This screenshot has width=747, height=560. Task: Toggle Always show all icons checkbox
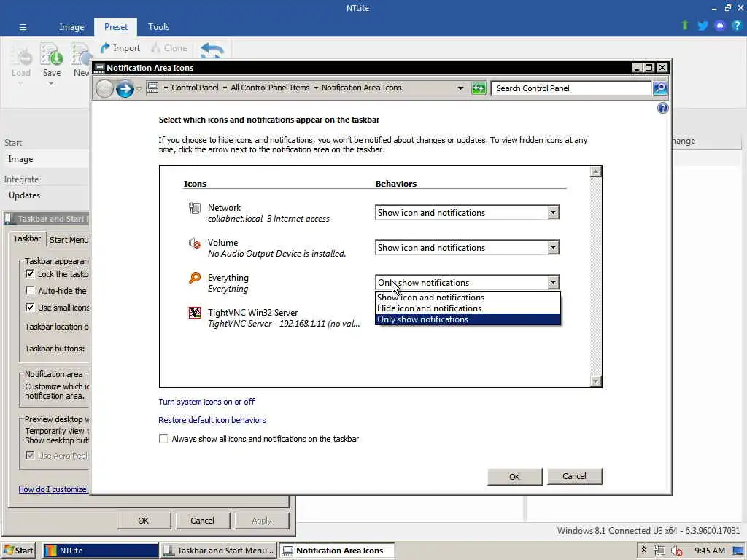(x=163, y=438)
